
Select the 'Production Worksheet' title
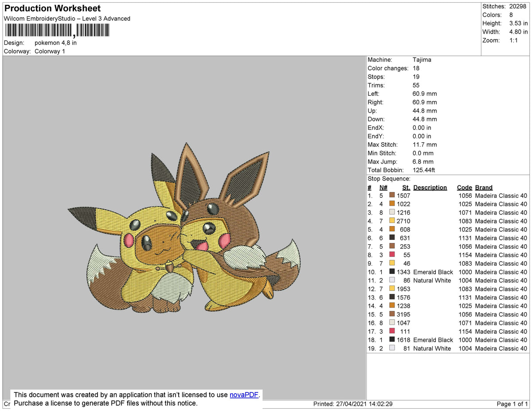click(x=52, y=8)
